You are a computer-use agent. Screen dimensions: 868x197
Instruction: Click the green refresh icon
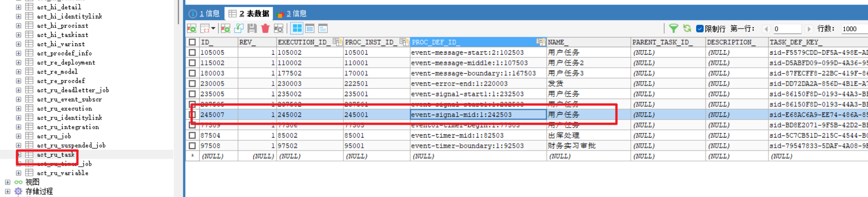[x=687, y=29]
